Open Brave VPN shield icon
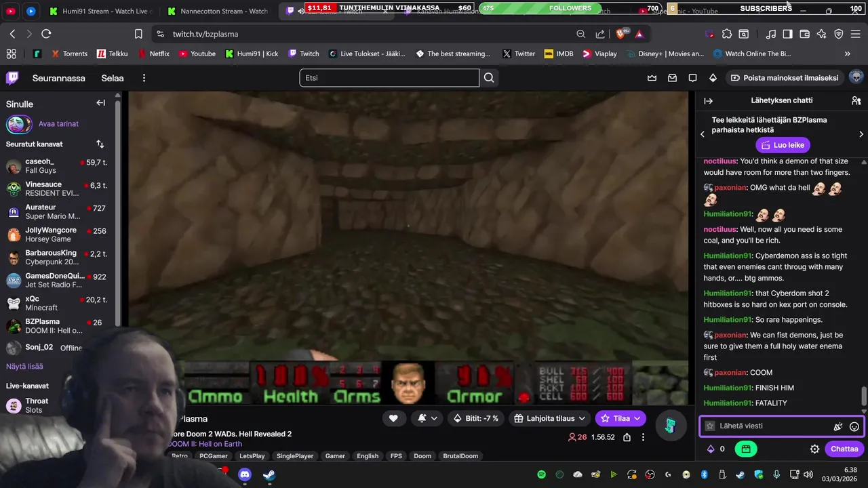The width and height of the screenshot is (868, 488). (838, 34)
